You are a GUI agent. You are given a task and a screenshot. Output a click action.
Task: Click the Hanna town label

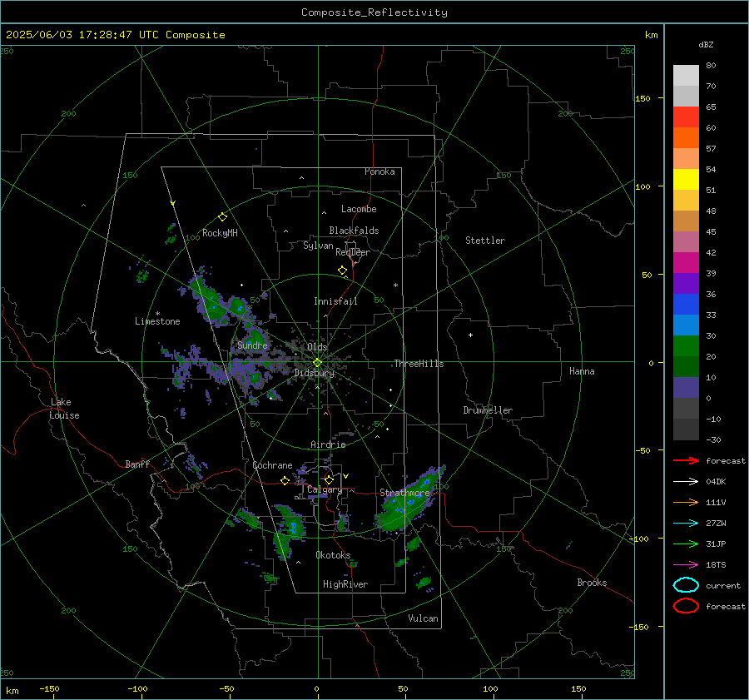pyautogui.click(x=582, y=371)
